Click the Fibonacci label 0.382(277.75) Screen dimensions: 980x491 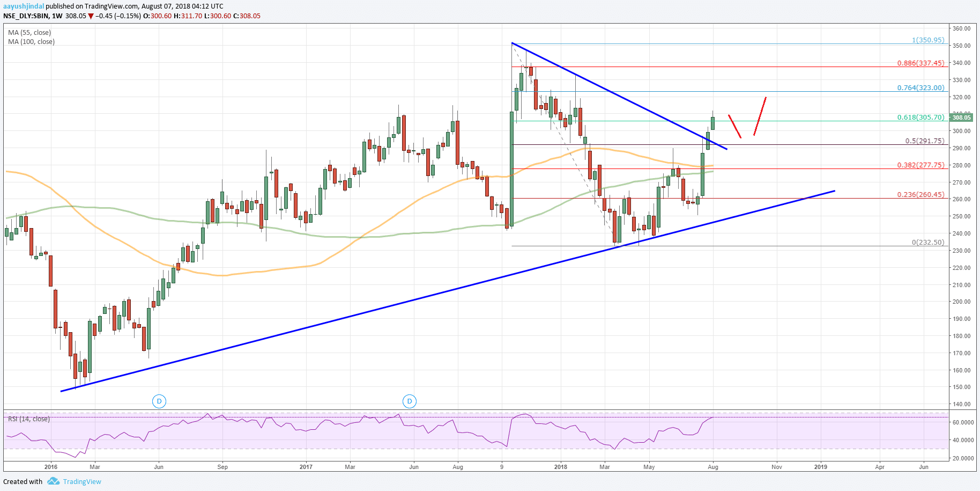[x=921, y=165]
